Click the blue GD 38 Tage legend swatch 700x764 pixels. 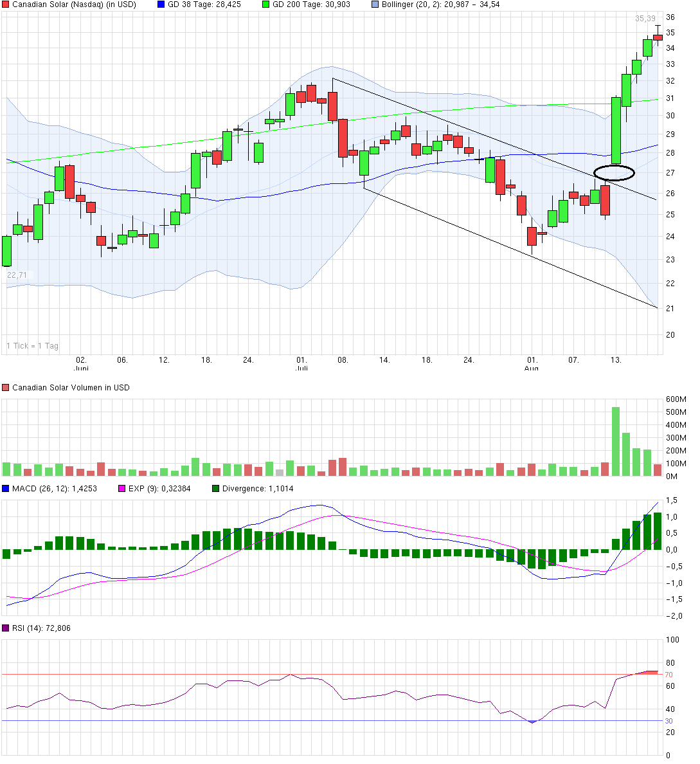point(161,5)
